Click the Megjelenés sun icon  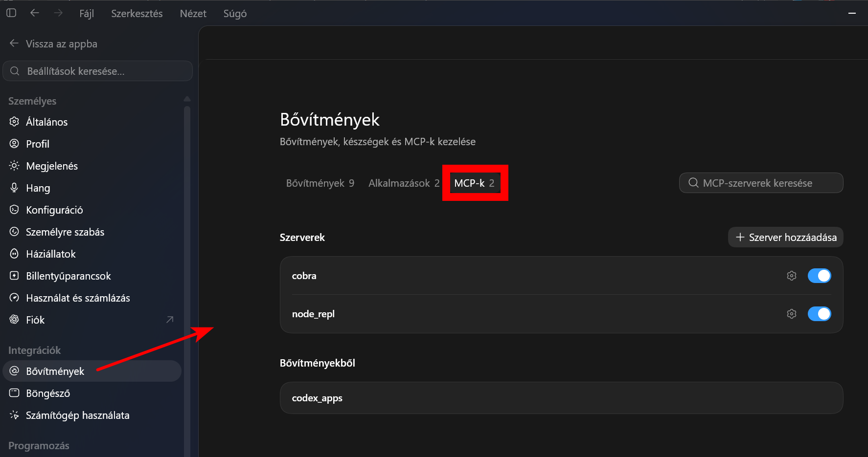click(14, 166)
